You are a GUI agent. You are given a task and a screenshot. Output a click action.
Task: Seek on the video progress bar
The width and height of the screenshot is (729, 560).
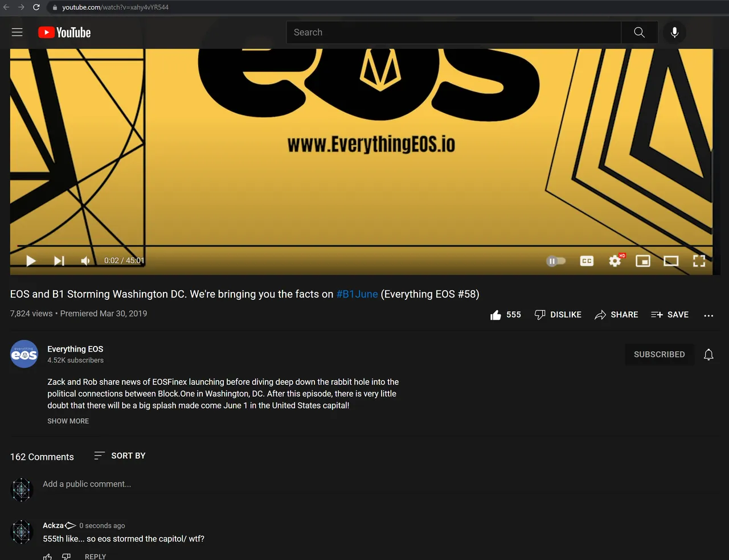pos(364,246)
